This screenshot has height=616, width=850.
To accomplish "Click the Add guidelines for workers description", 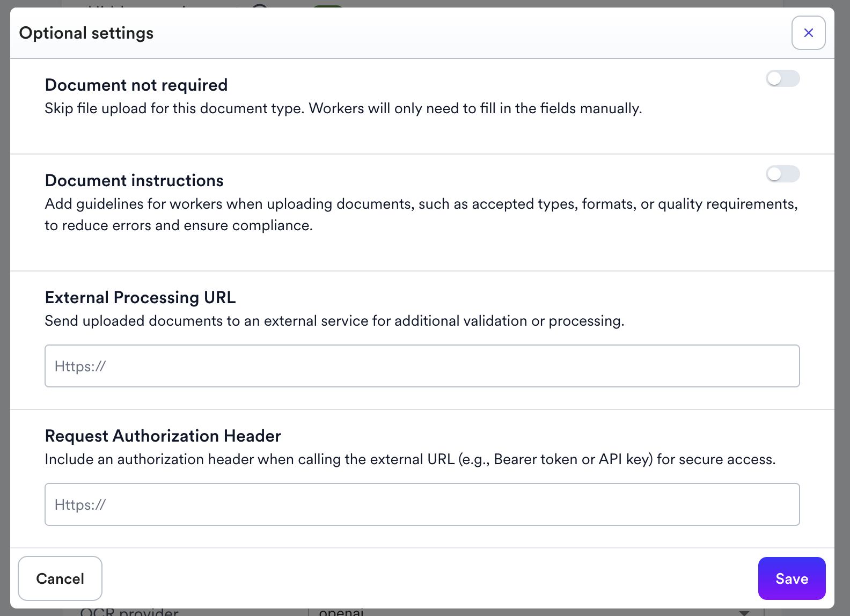I will click(x=421, y=215).
